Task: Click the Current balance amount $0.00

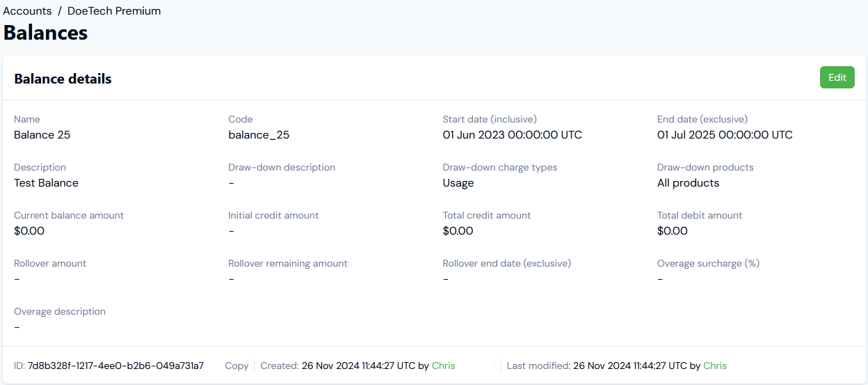Action: pyautogui.click(x=29, y=231)
